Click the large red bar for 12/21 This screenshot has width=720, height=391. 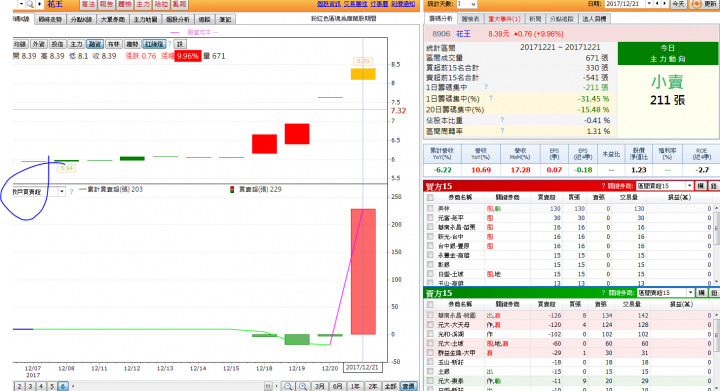[363, 271]
